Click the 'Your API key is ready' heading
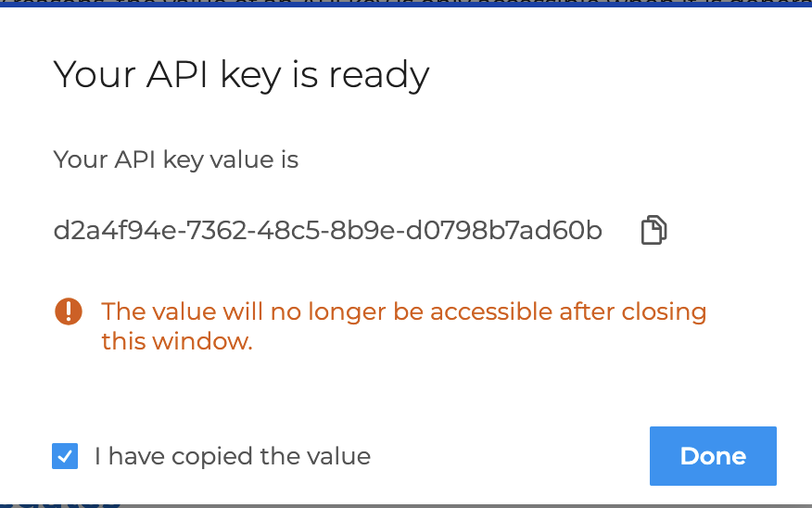This screenshot has width=812, height=508. pos(241,74)
